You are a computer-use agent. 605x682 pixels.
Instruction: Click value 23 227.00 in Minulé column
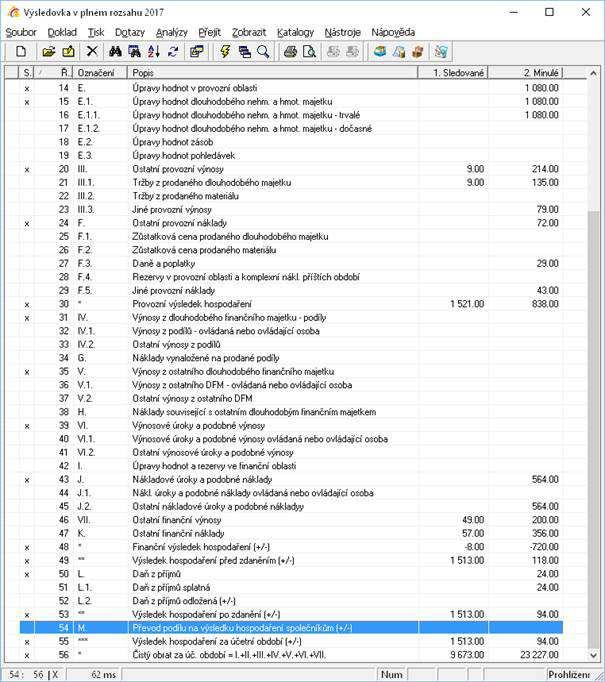(x=539, y=655)
